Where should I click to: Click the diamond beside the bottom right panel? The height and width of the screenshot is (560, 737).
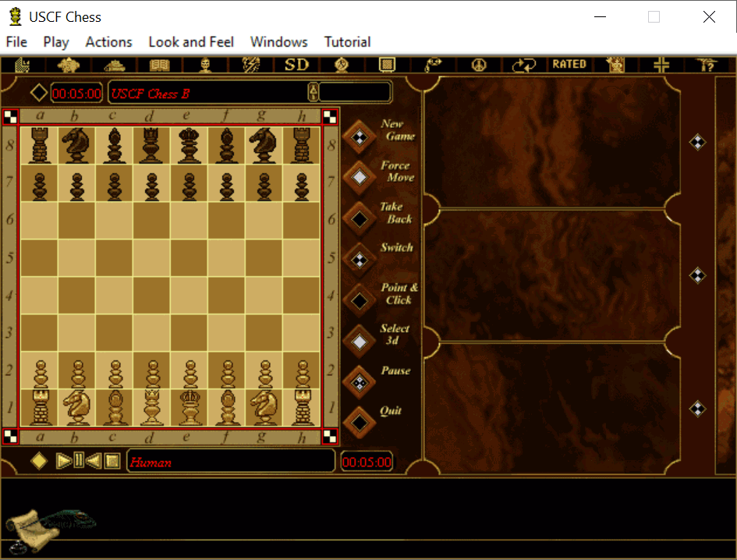click(697, 409)
